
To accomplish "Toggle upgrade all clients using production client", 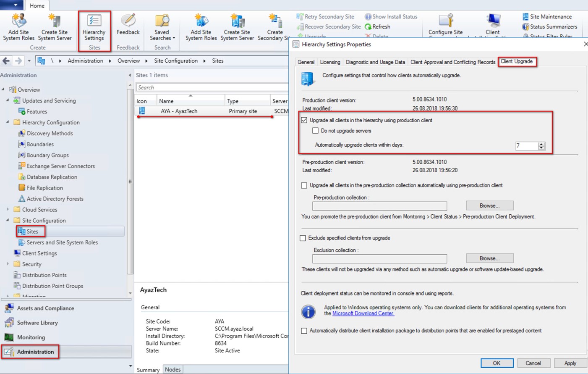I will click(x=304, y=120).
